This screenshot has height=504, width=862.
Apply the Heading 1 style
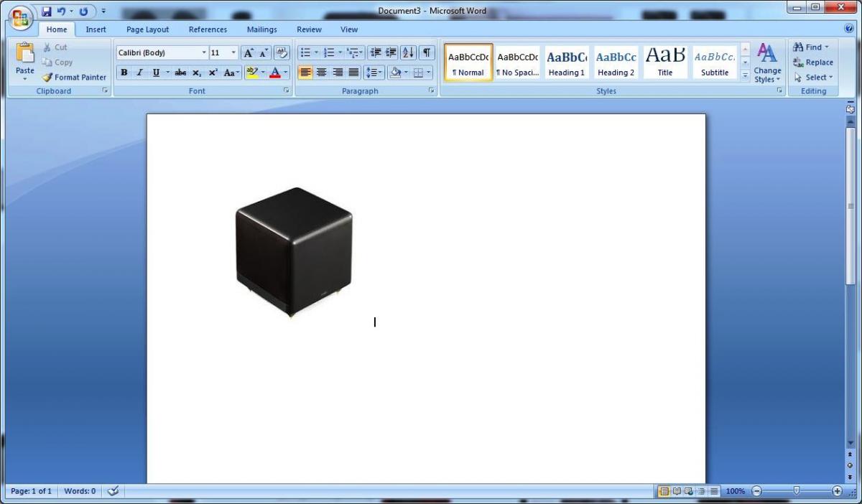pyautogui.click(x=567, y=62)
